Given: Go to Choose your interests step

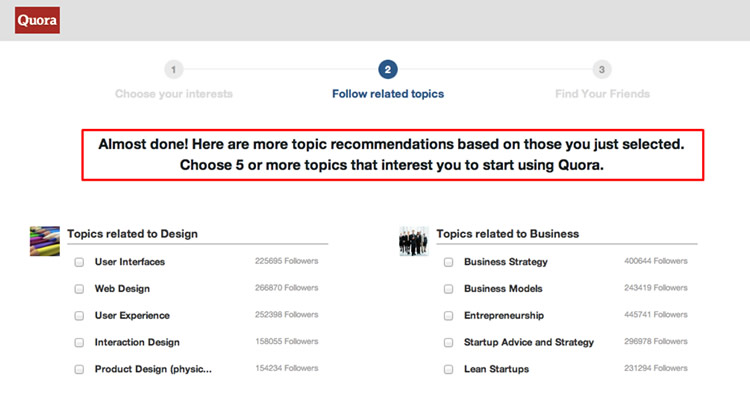Looking at the screenshot, I should pos(174,94).
